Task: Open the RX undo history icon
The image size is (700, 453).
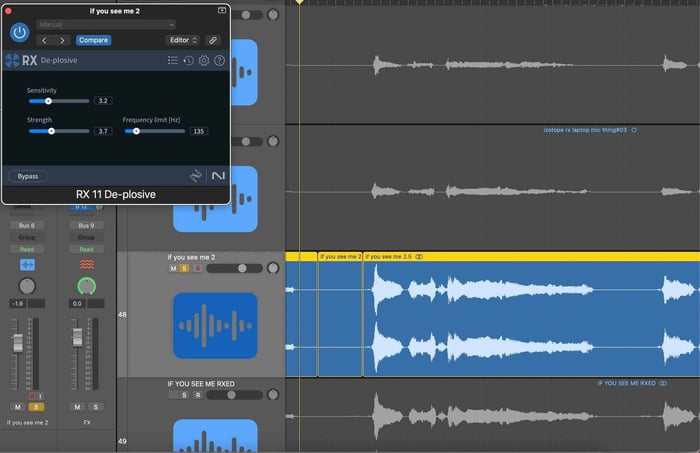Action: [x=188, y=60]
